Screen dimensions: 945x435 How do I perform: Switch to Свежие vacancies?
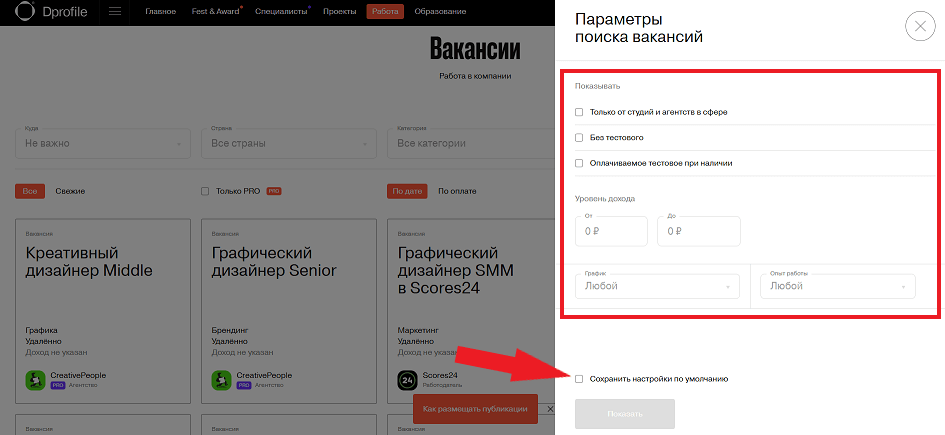tap(71, 191)
